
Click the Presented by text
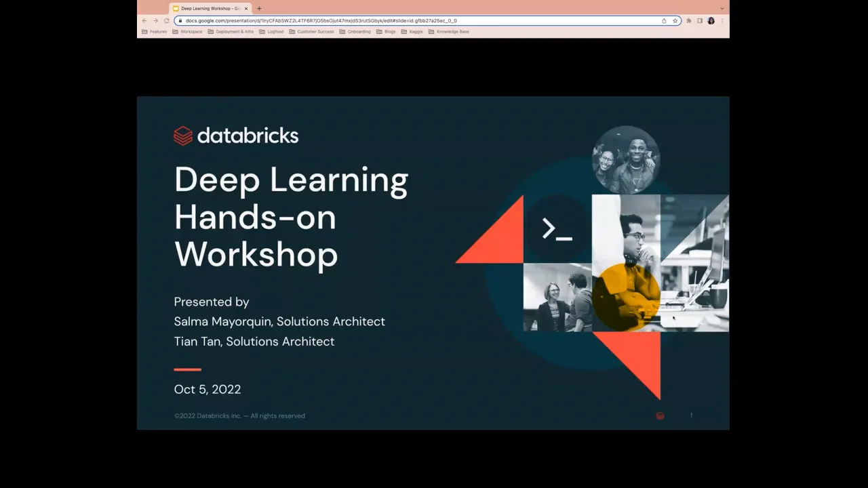212,302
